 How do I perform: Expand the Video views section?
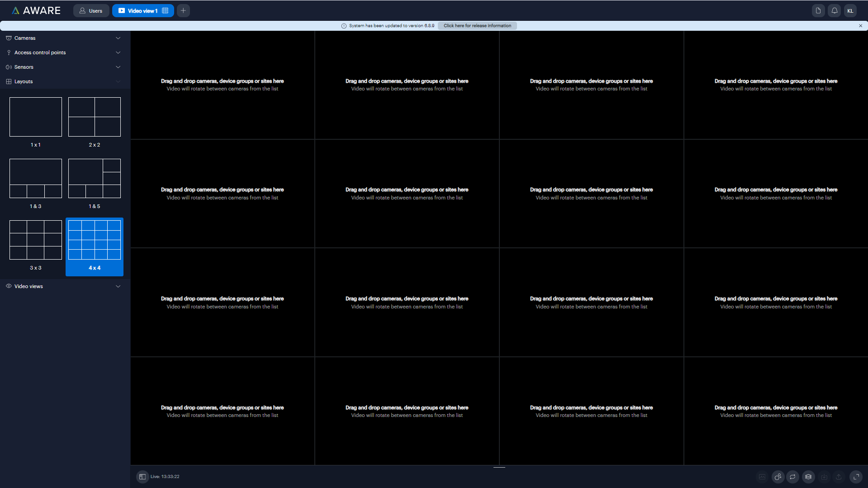[63, 286]
